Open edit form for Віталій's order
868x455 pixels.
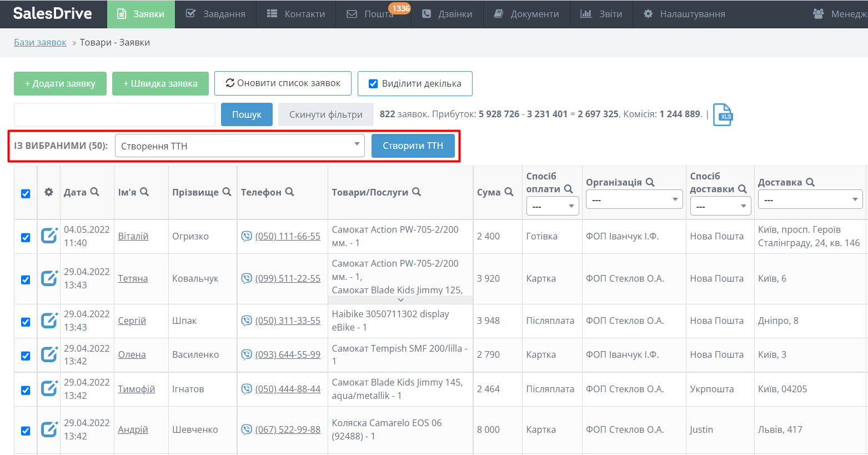point(49,236)
